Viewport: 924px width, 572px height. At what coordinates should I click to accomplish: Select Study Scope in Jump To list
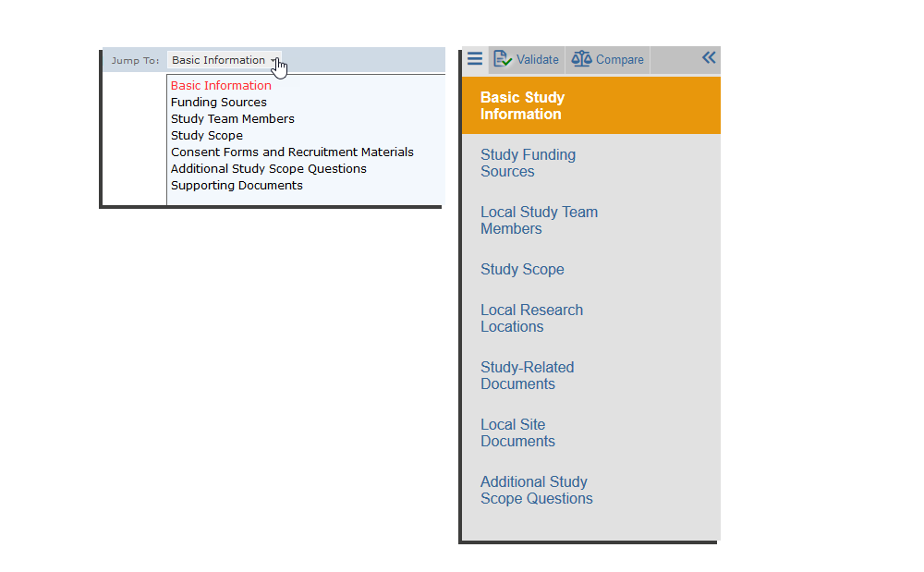pyautogui.click(x=207, y=136)
